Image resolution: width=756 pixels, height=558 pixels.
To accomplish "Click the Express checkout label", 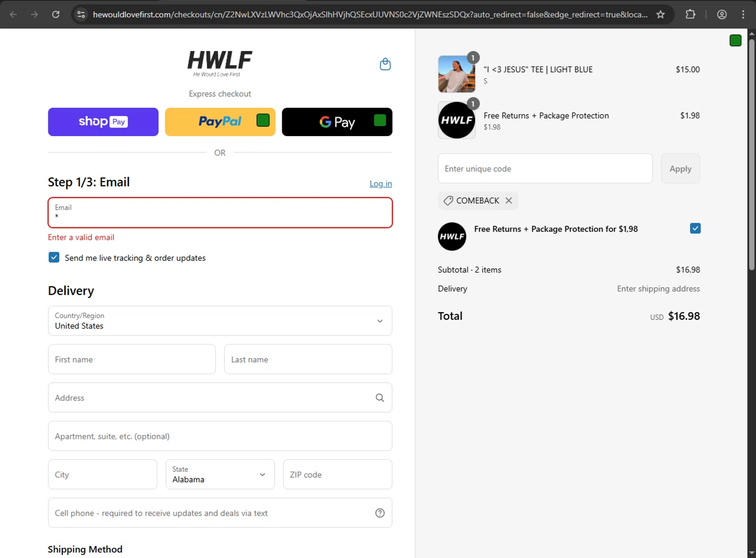I will pyautogui.click(x=220, y=94).
